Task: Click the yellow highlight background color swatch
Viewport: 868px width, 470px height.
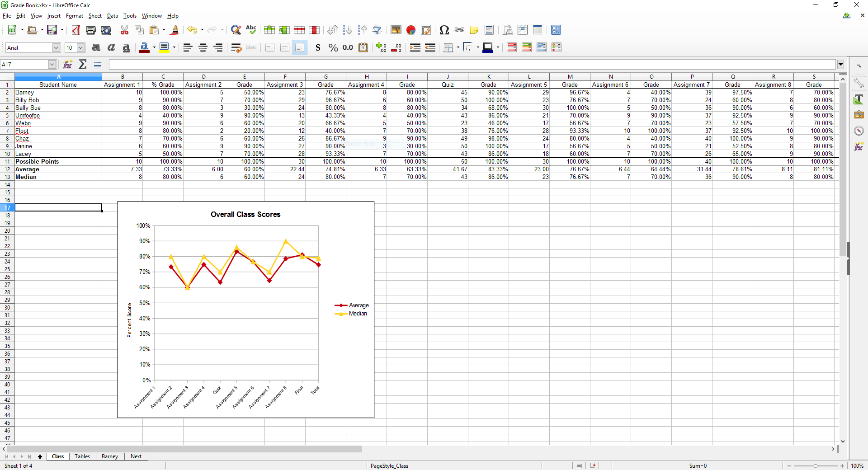Action: point(164,47)
